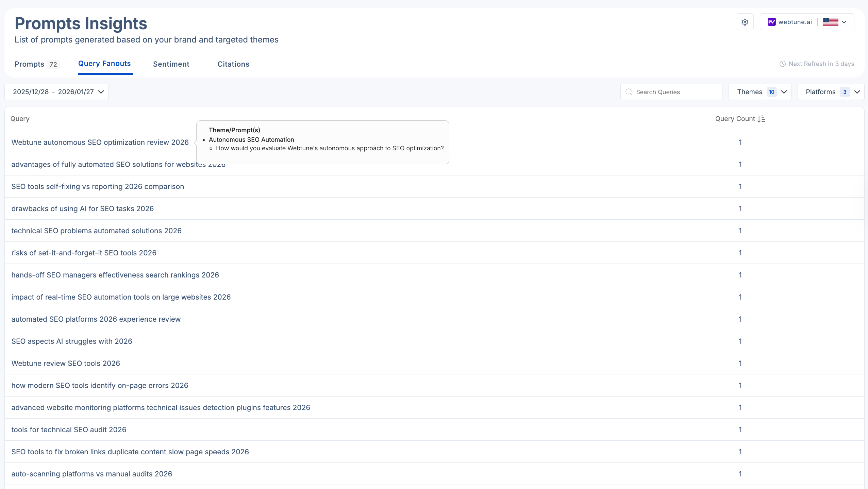Screen dimensions: 868x489
Task: Open the Themes filter dropdown
Action: coord(760,92)
